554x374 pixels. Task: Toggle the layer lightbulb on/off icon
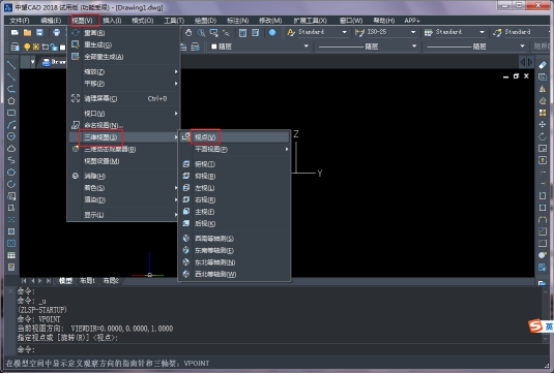click(27, 47)
